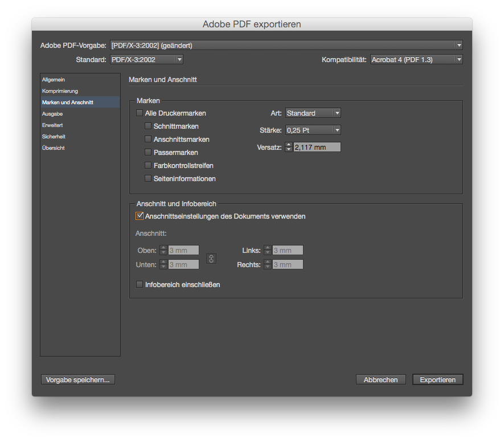This screenshot has height=442, width=504.
Task: Click the Versatz 2,117 mm field
Action: click(x=317, y=147)
